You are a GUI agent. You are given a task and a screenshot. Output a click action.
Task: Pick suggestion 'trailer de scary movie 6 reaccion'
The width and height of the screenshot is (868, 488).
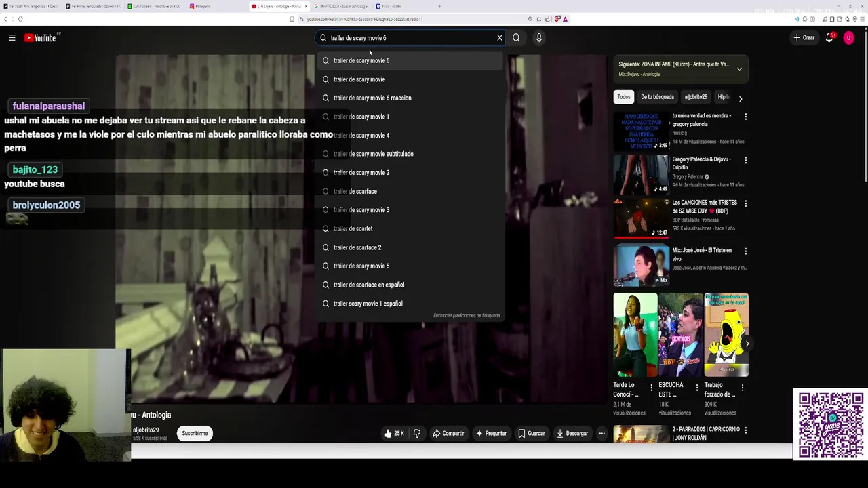click(411, 98)
